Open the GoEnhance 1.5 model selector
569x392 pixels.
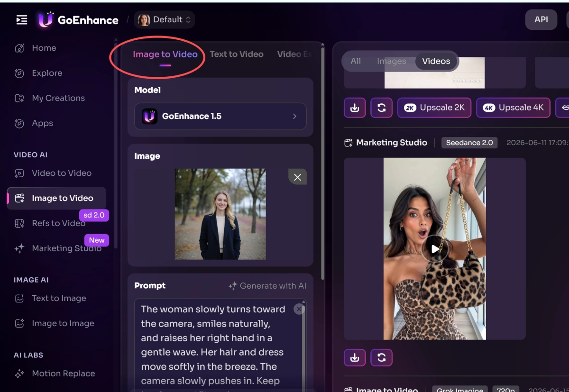click(x=220, y=116)
